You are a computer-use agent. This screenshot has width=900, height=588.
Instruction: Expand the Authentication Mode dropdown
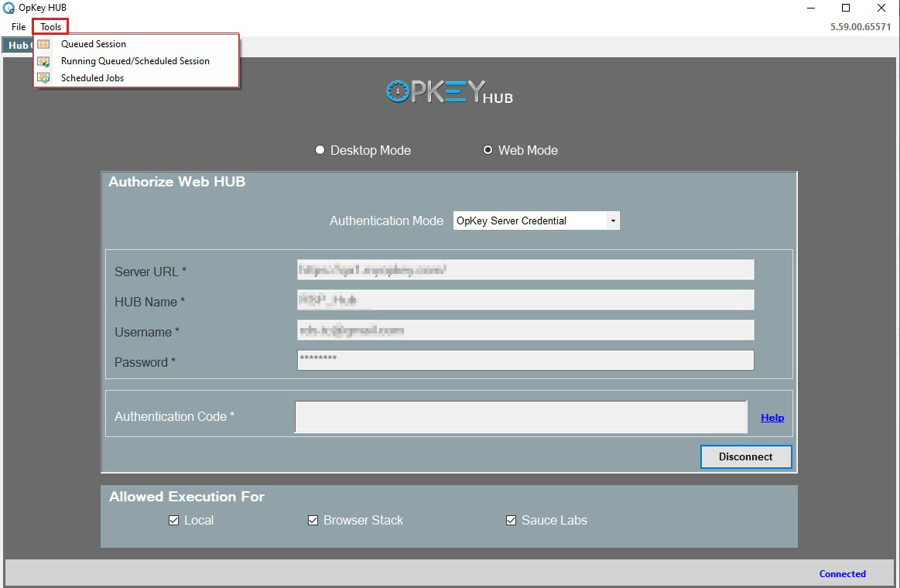point(613,221)
